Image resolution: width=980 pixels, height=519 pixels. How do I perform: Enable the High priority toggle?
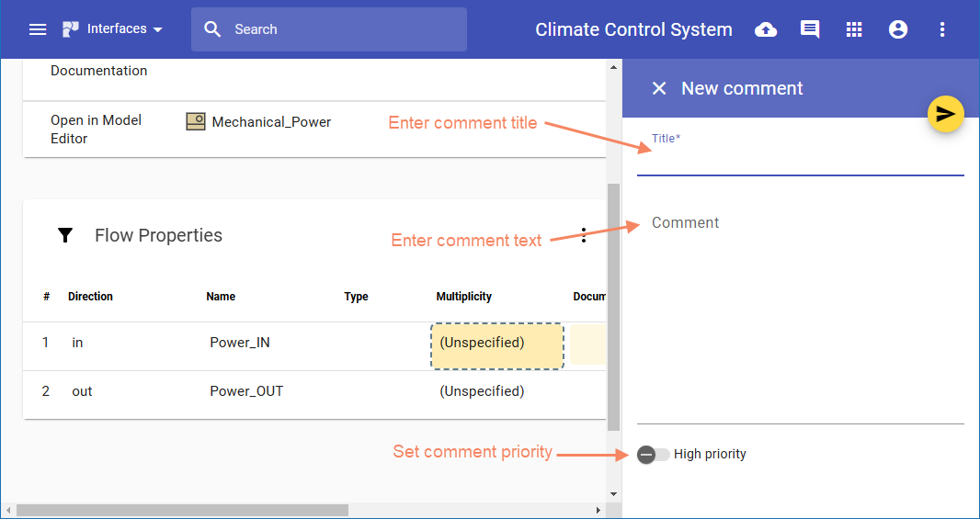654,454
